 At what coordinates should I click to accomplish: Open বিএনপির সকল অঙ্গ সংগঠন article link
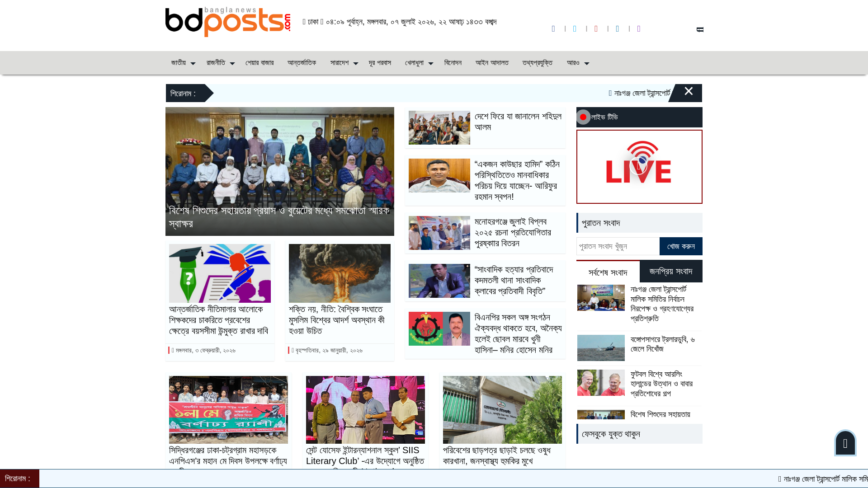point(518,333)
